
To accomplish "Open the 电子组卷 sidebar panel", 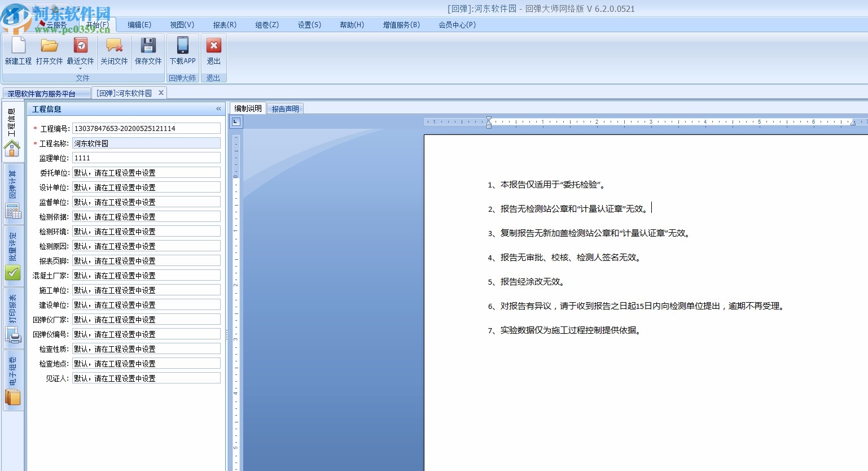I will click(12, 380).
